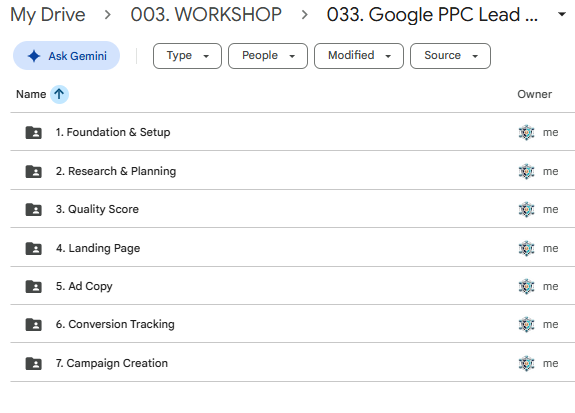575x413 pixels.
Task: Click owner 'me' on Research & Planning row
Action: pos(550,171)
